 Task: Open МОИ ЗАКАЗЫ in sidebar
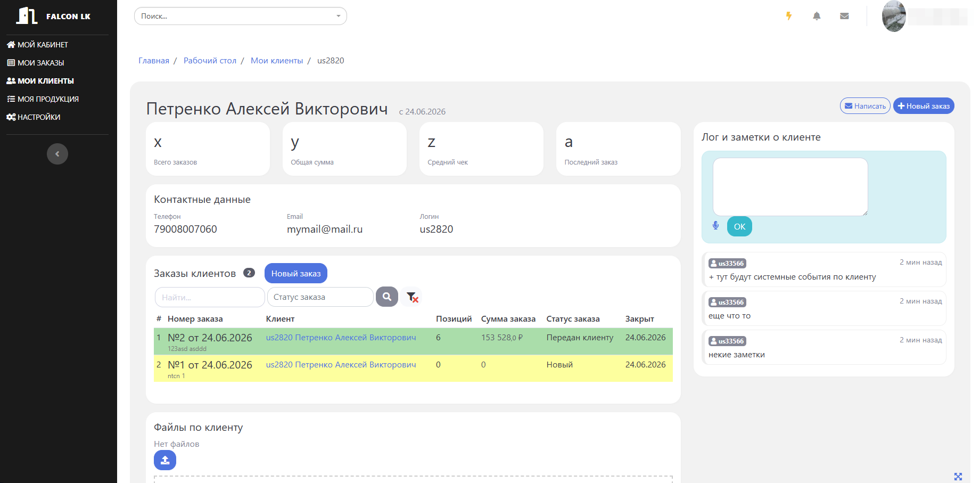coord(35,63)
